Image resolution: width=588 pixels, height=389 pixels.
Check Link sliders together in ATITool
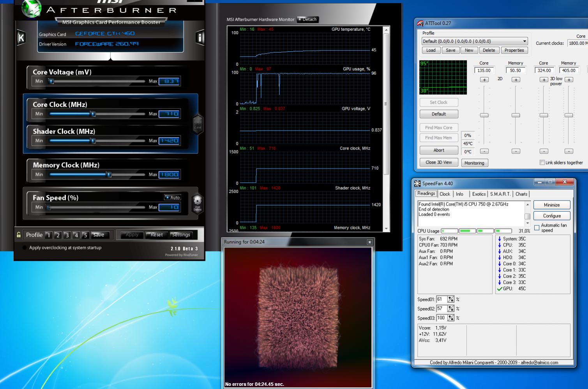pos(542,162)
